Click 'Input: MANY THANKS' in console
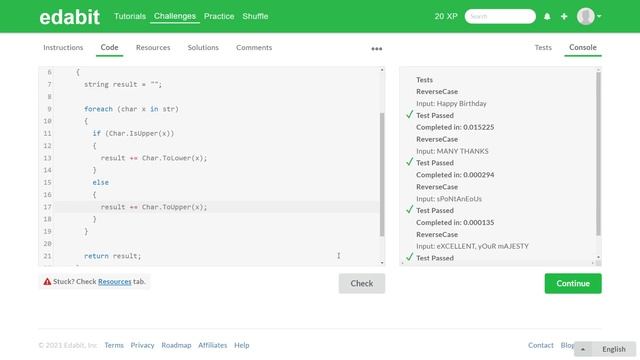 click(x=452, y=151)
